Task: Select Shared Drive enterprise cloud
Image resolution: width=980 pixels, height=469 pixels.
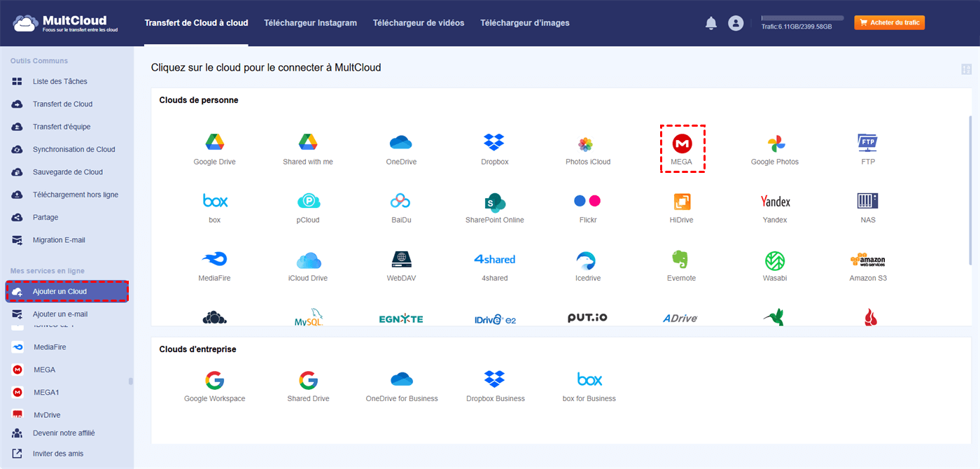Action: (308, 386)
